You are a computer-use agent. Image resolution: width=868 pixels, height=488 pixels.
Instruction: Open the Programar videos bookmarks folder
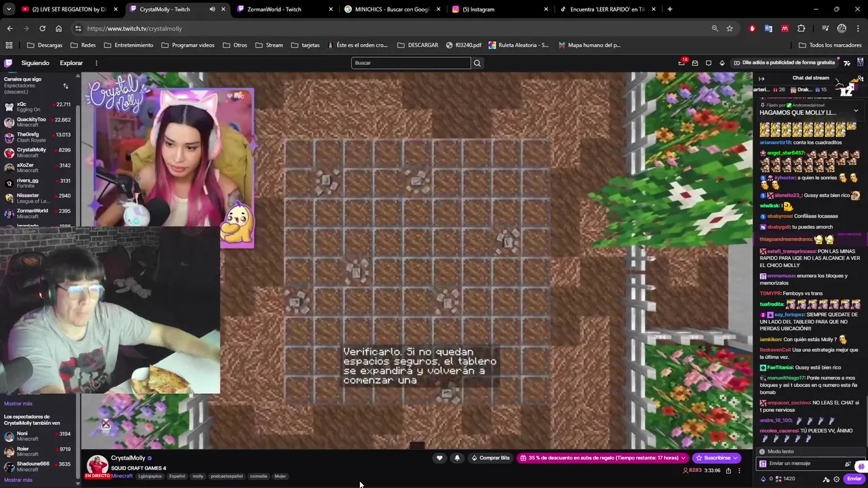tap(188, 45)
